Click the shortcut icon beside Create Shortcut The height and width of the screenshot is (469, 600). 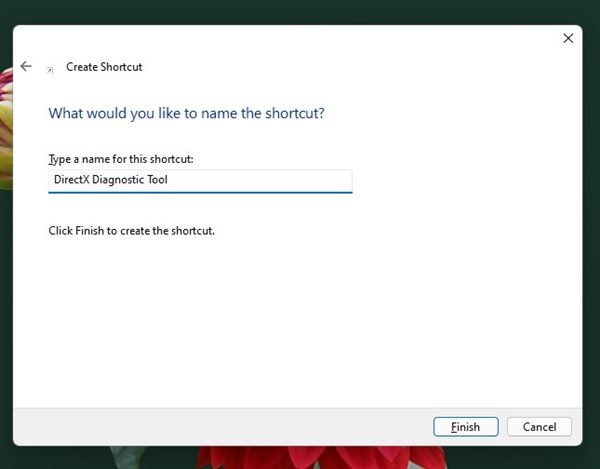click(50, 70)
